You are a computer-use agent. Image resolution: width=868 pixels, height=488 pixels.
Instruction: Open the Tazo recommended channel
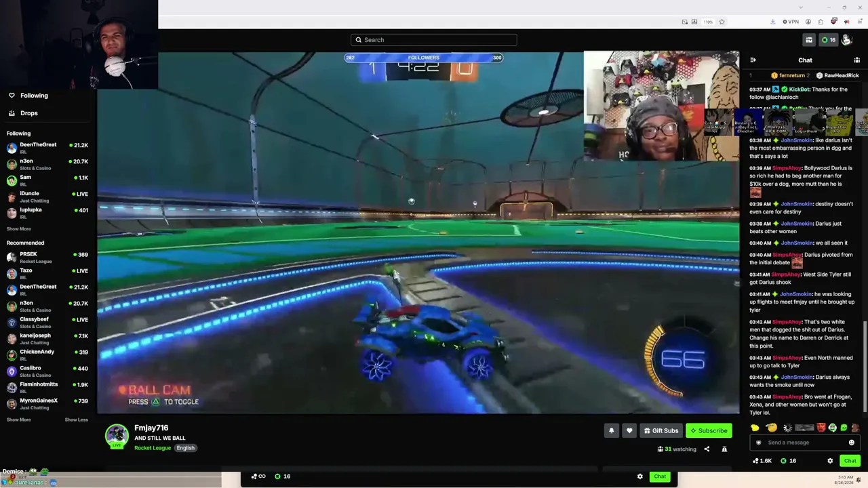pyautogui.click(x=47, y=273)
